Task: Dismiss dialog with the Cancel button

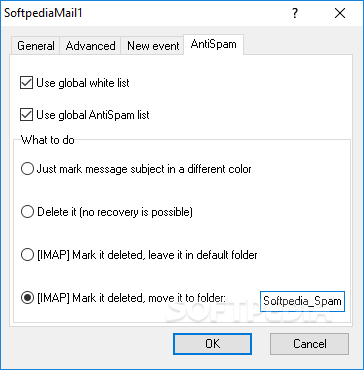Action: point(309,344)
